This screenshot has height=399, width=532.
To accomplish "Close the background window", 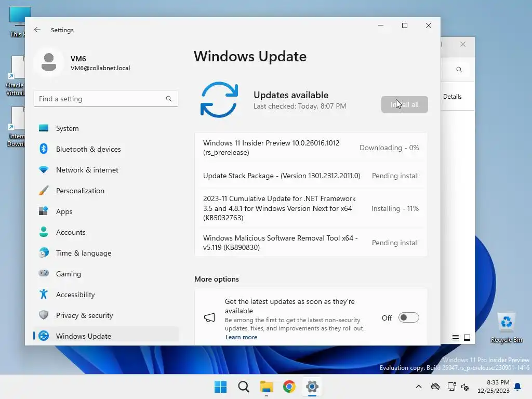I will (463, 44).
